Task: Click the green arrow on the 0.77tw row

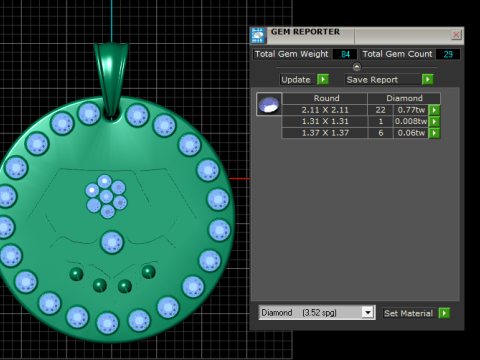Action: coord(434,110)
